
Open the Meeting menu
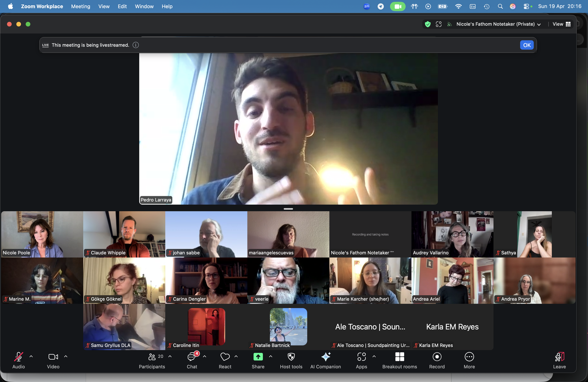[80, 6]
